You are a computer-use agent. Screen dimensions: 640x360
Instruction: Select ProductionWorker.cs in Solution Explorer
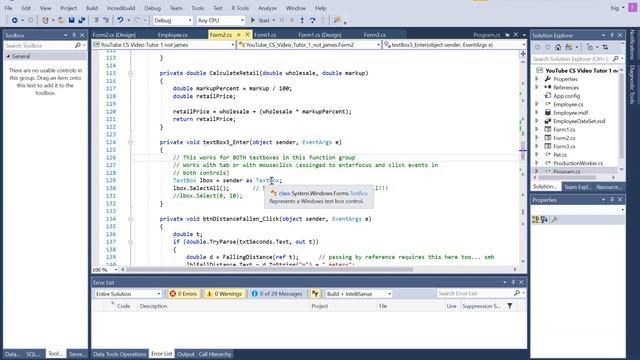click(578, 163)
